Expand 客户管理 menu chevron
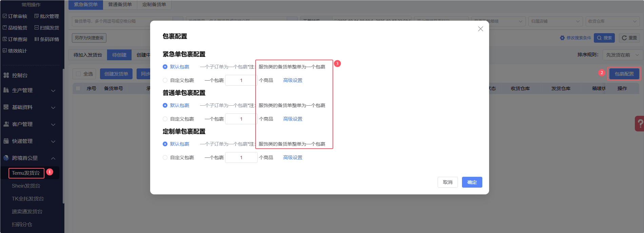Image resolution: width=644 pixels, height=233 pixels. [53, 124]
